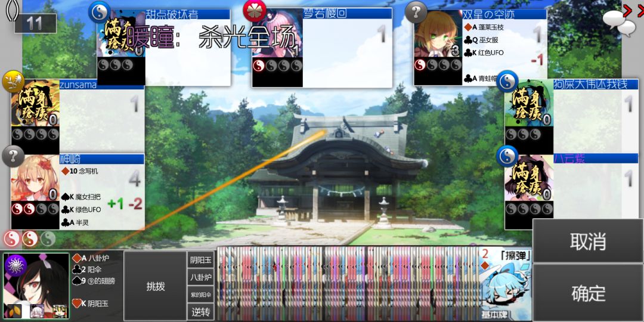Click the blue yin-yang role badge of 甜点破坏者
The width and height of the screenshot is (644, 322).
coord(100,12)
